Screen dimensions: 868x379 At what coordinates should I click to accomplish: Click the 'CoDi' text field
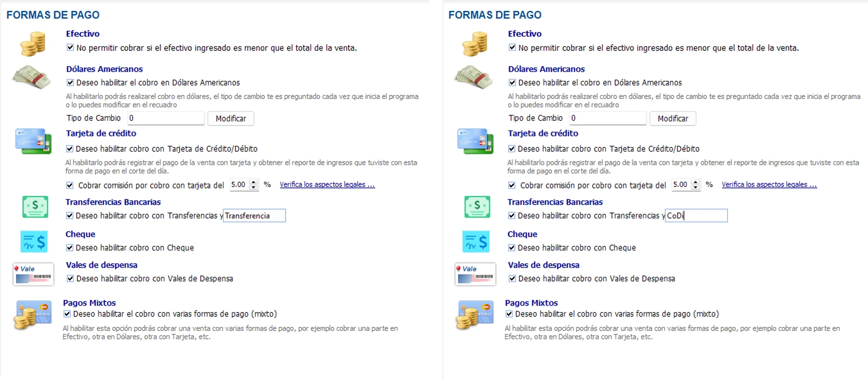(x=696, y=216)
